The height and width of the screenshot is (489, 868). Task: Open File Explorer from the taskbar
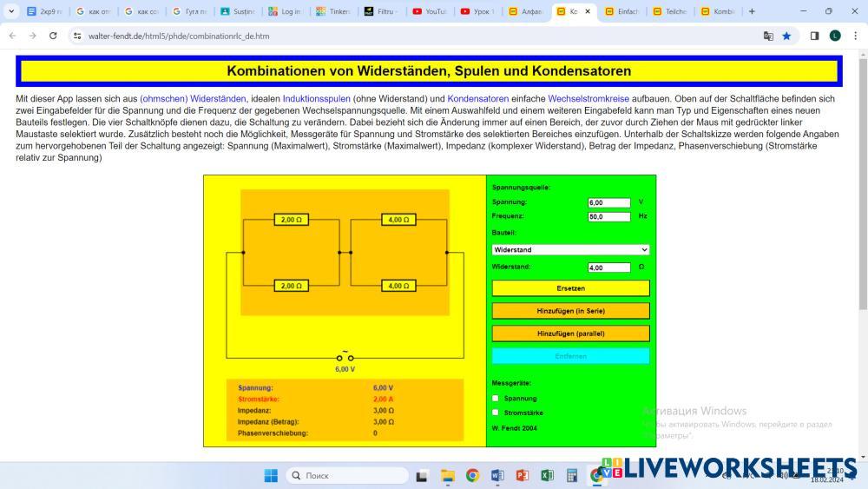[447, 475]
